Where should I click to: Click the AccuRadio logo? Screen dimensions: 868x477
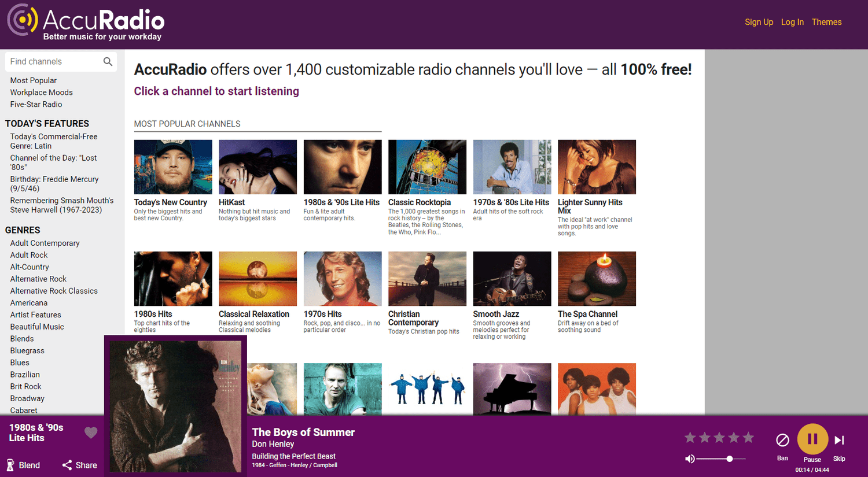point(86,23)
